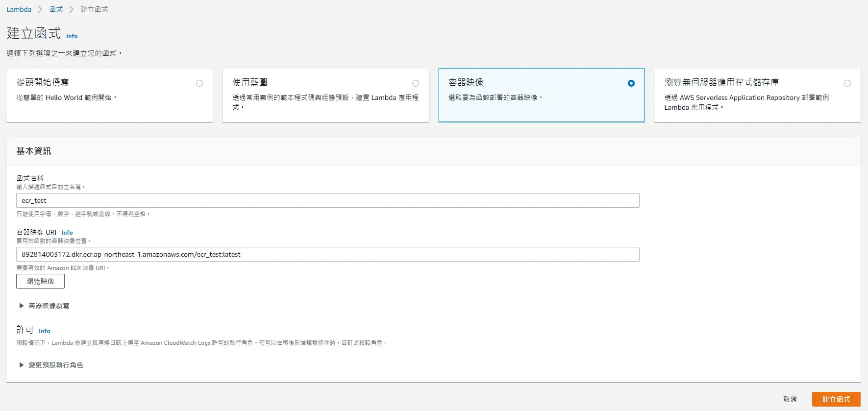Go to 函式 in the breadcrumb

tap(56, 9)
